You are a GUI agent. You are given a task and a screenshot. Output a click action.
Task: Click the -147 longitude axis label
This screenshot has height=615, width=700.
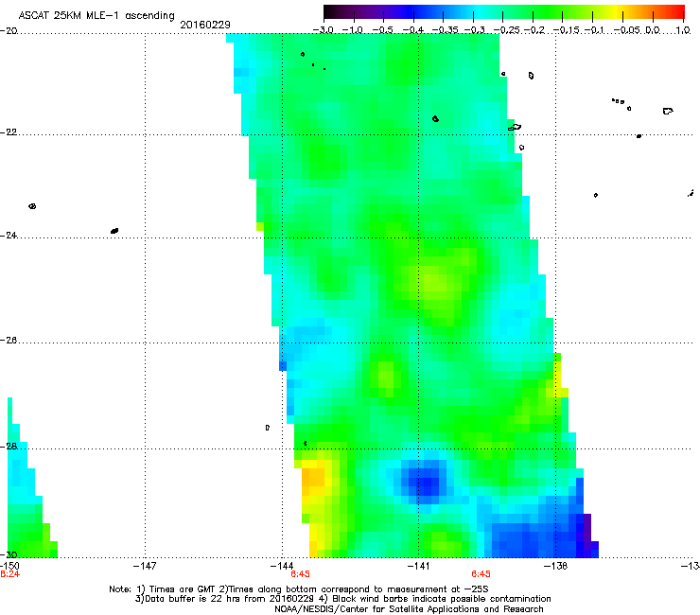pos(145,566)
